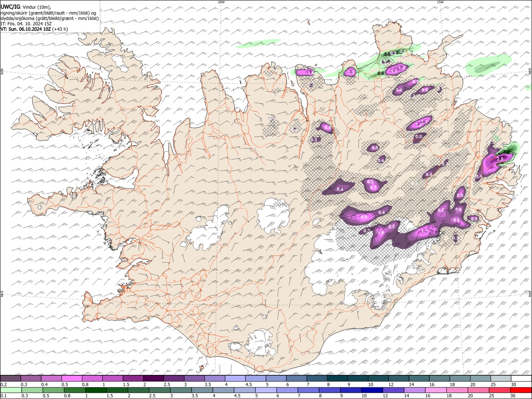The image size is (532, 399).
Task: Select the darkest green swatch at bottom-row 1
Action: point(96,390)
